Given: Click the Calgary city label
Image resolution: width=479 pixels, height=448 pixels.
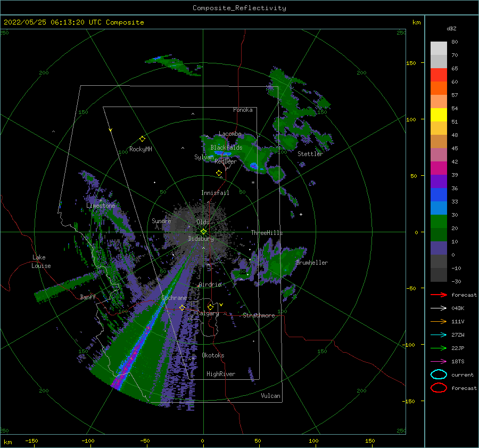Looking at the screenshot, I should pyautogui.click(x=208, y=313).
